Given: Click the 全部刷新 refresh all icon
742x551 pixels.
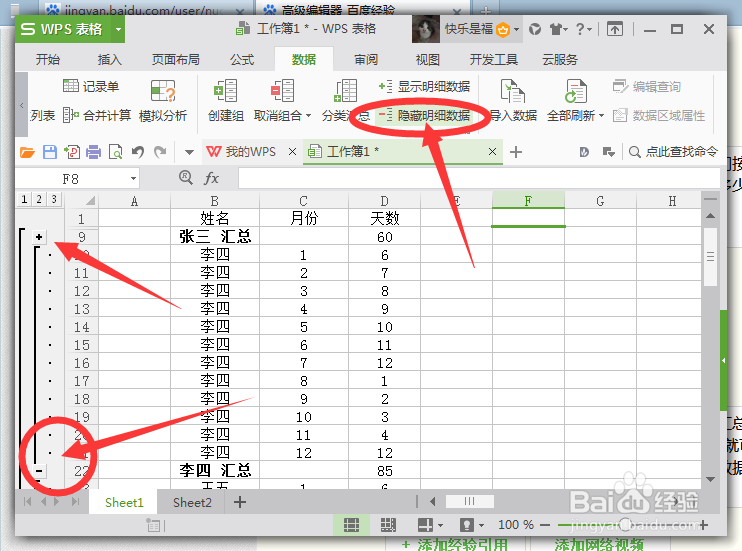Looking at the screenshot, I should pyautogui.click(x=575, y=91).
